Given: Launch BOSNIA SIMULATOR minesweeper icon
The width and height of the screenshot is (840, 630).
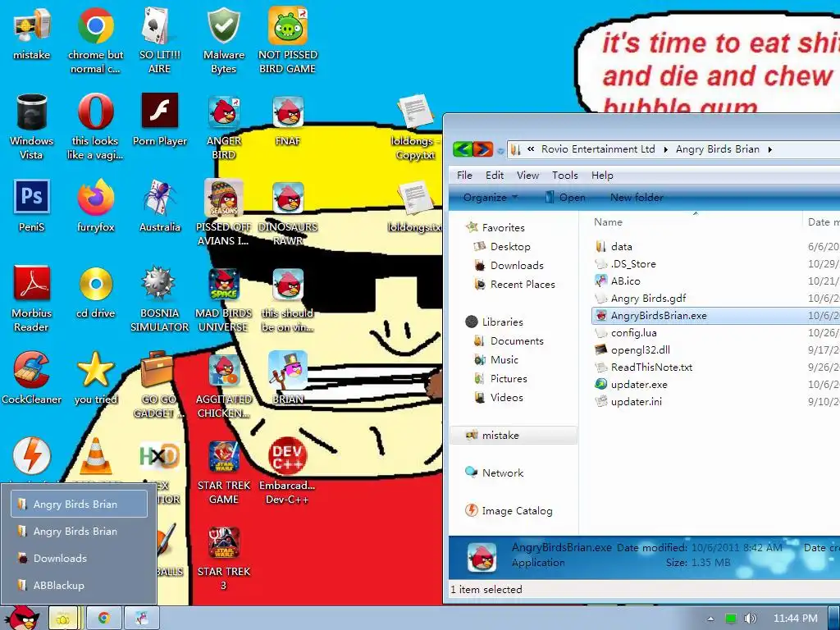Looking at the screenshot, I should click(x=160, y=299).
